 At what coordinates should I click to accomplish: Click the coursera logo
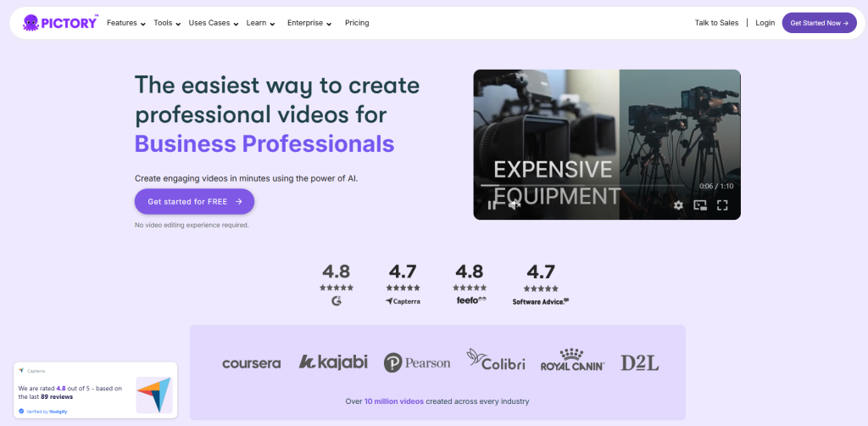coord(251,363)
